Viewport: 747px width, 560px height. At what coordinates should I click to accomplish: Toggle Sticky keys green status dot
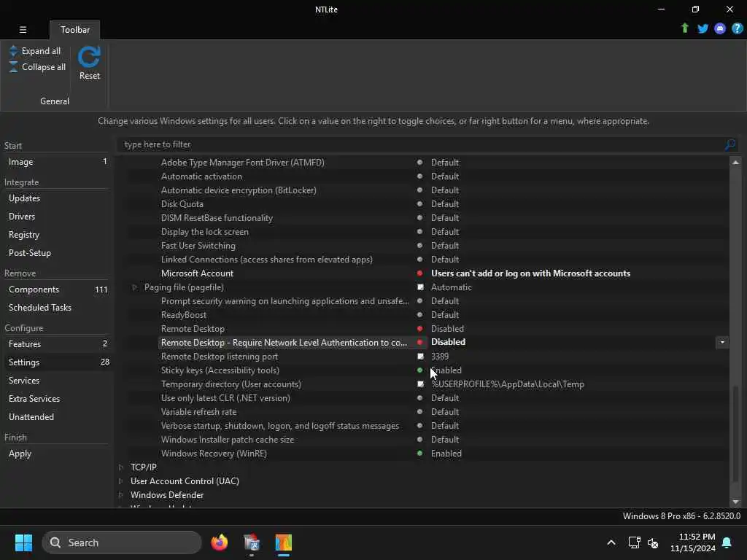[x=419, y=370]
